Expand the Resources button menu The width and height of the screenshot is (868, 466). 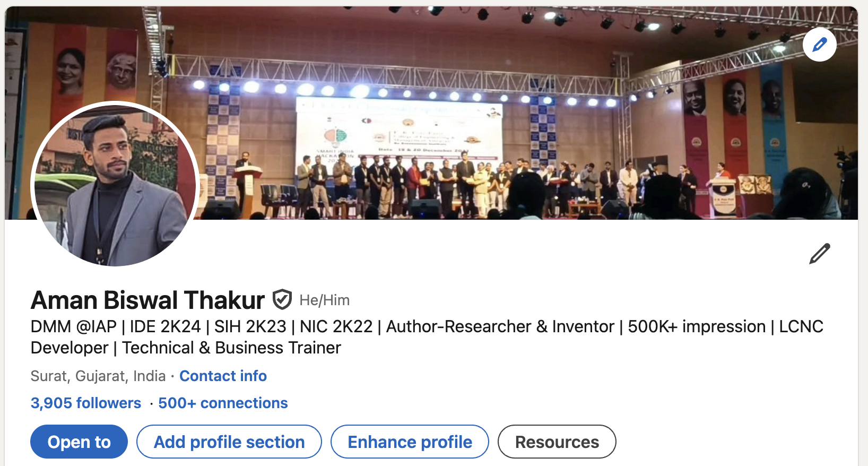click(x=557, y=442)
